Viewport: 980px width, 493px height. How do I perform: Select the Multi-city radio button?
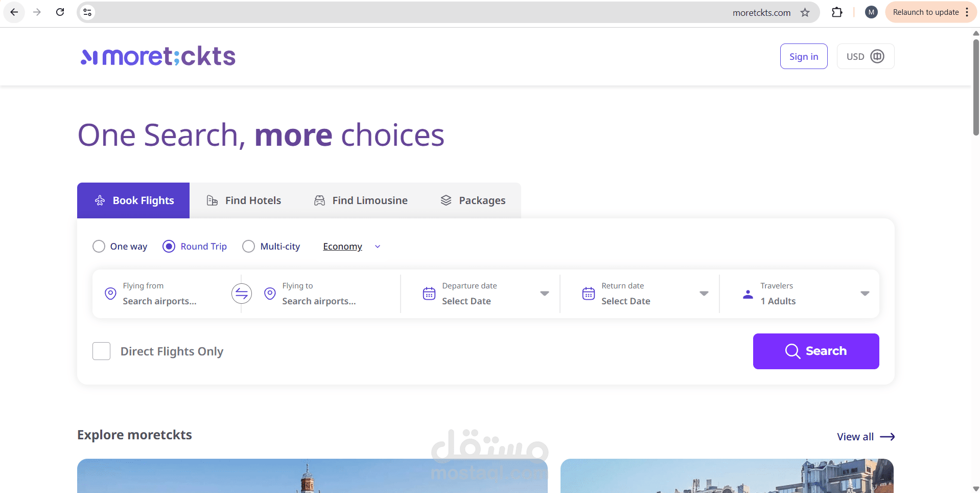point(248,246)
